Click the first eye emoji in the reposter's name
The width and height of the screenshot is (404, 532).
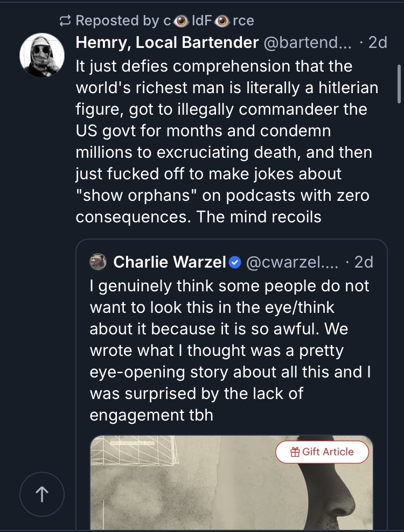[182, 21]
